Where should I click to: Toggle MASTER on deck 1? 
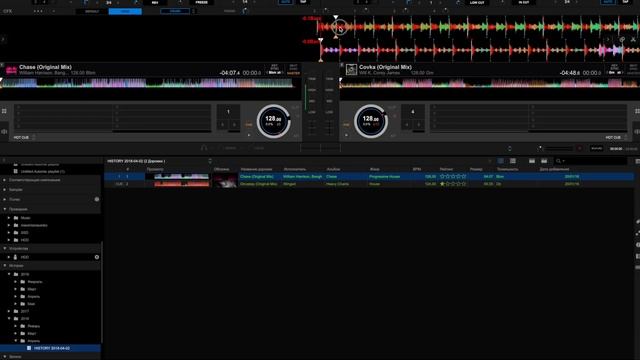(x=293, y=73)
